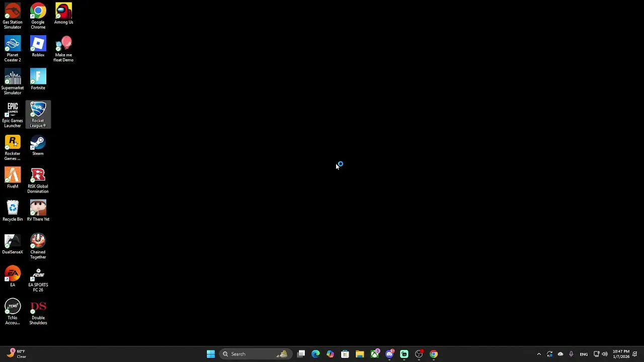The image size is (644, 362).
Task: Open the Windows Start menu
Action: [x=211, y=354]
